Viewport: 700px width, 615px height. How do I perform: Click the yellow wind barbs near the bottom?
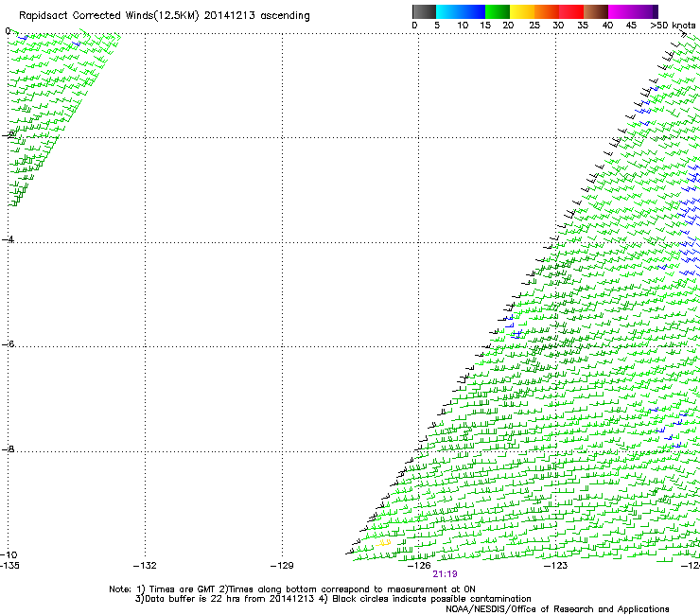click(x=383, y=543)
